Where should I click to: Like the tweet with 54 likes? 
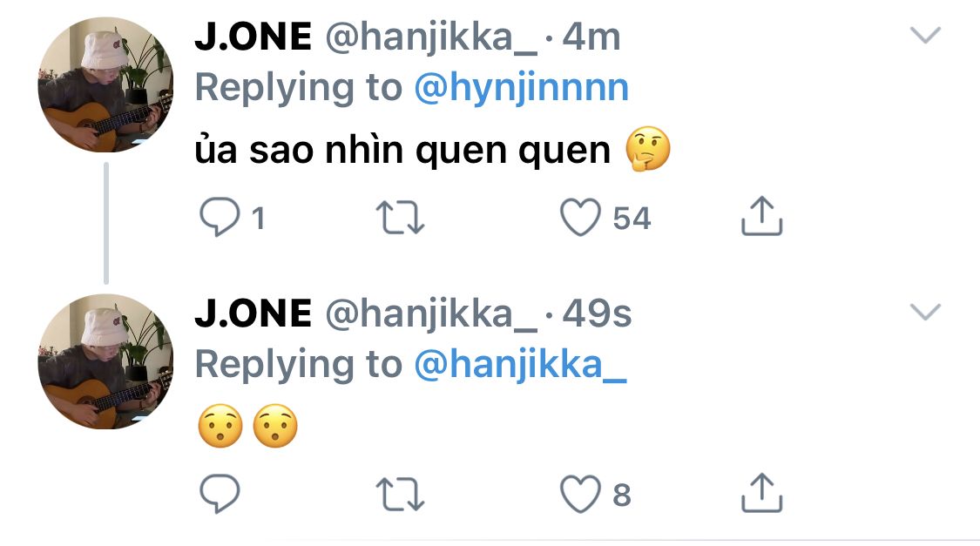pos(580,218)
